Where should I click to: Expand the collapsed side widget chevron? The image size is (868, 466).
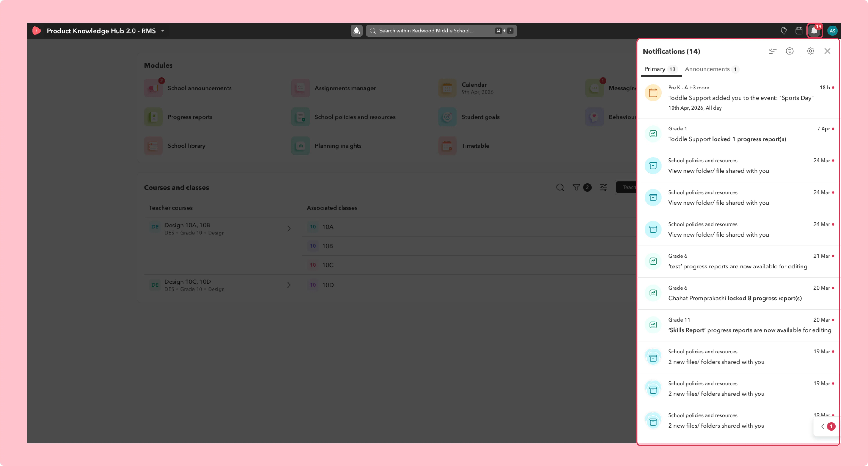point(823,427)
